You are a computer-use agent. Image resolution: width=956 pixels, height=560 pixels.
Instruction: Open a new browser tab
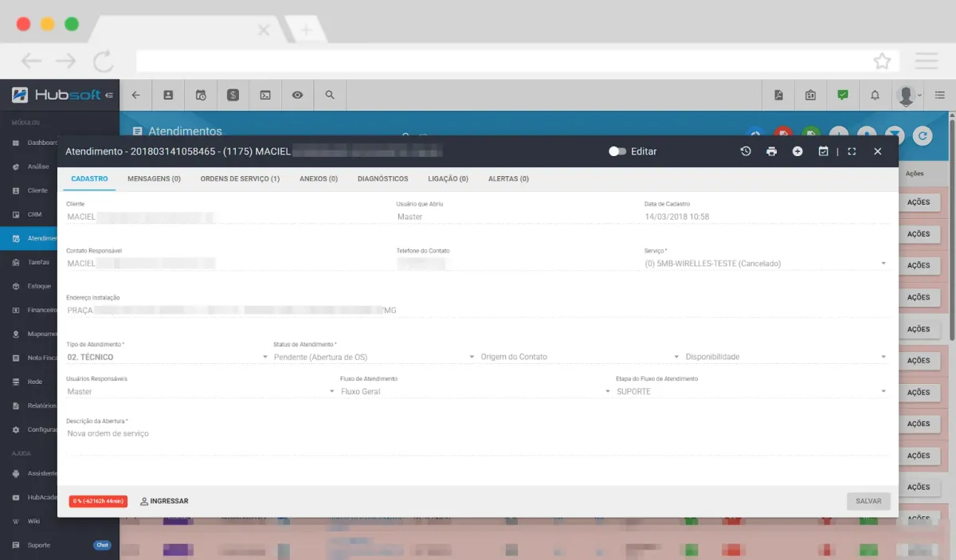coord(305,30)
